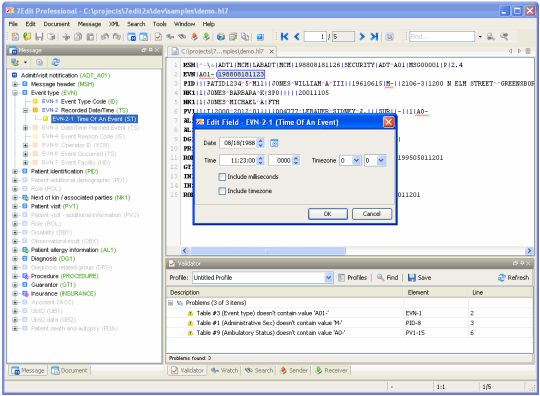This screenshot has height=396, width=540.
Task: Click the Sender upload arrow toolbar icon
Action: pyautogui.click(x=194, y=37)
